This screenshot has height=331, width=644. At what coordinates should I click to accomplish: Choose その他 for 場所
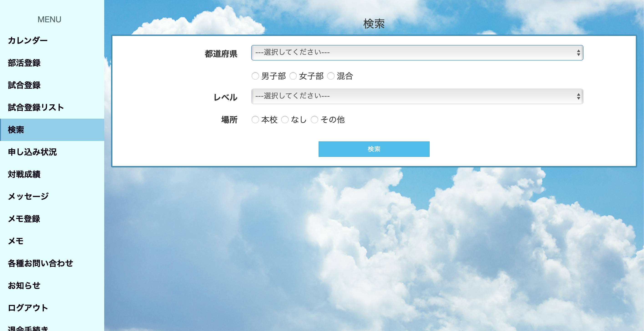tap(314, 120)
